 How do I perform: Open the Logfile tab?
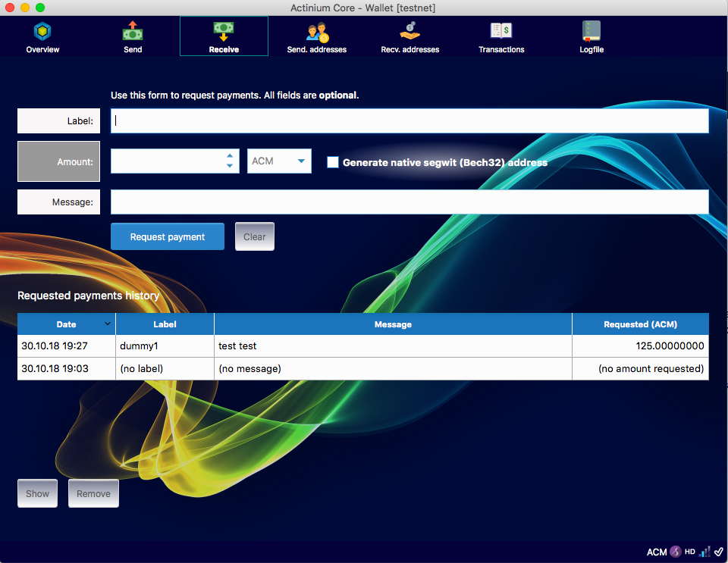591,37
